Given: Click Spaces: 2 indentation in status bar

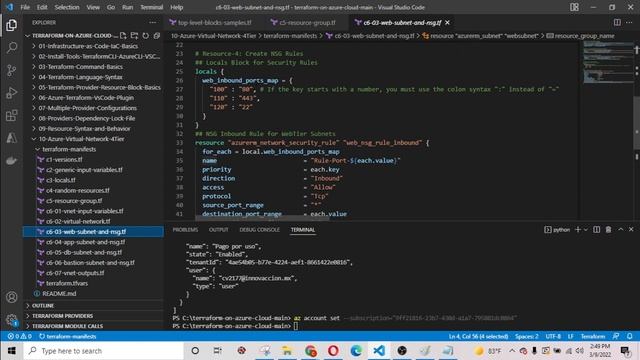Looking at the screenshot, I should click(x=527, y=336).
